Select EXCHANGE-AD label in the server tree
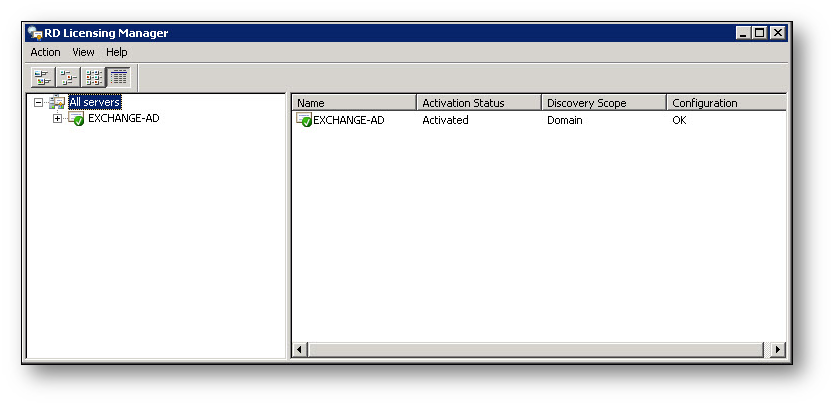835x407 pixels. click(123, 118)
